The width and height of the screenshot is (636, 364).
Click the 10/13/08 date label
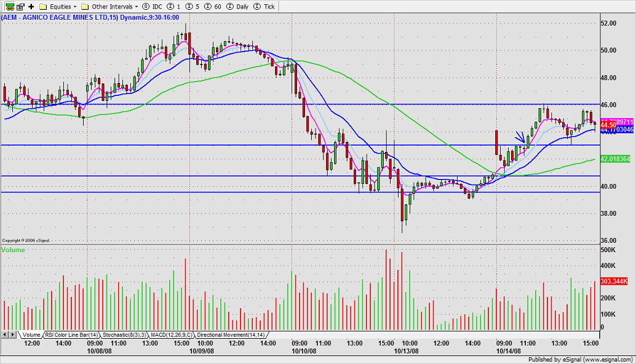(406, 351)
